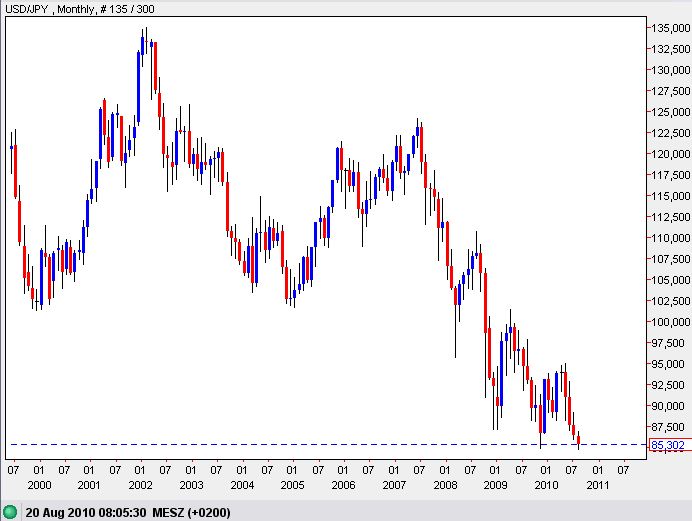Click the 110,000 price axis label
Viewport: 692px width, 521px height.
(x=671, y=238)
